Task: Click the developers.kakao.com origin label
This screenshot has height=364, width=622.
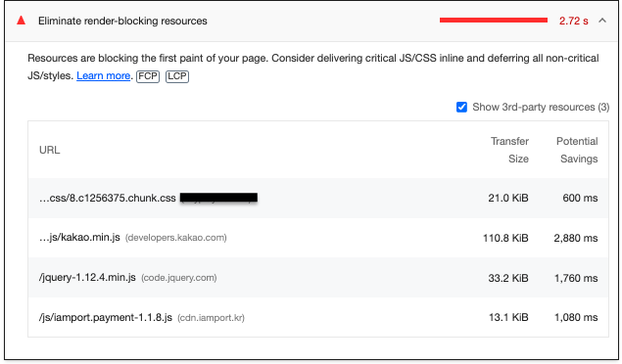Action: [x=176, y=238]
